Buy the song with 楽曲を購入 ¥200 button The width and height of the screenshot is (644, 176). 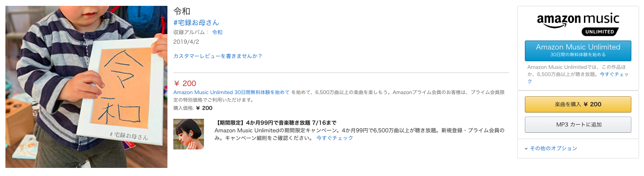pos(578,104)
